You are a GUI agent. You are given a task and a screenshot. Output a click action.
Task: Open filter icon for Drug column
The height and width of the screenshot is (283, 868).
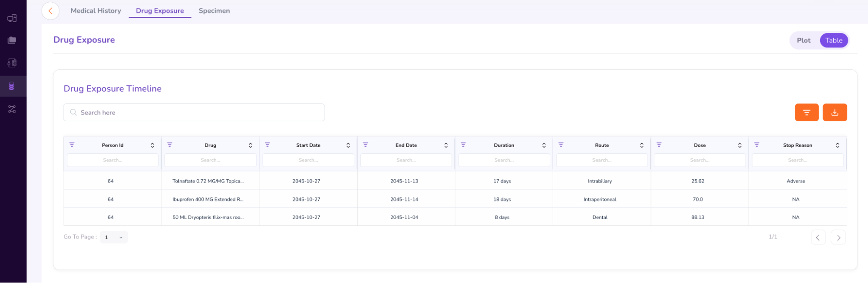point(170,145)
